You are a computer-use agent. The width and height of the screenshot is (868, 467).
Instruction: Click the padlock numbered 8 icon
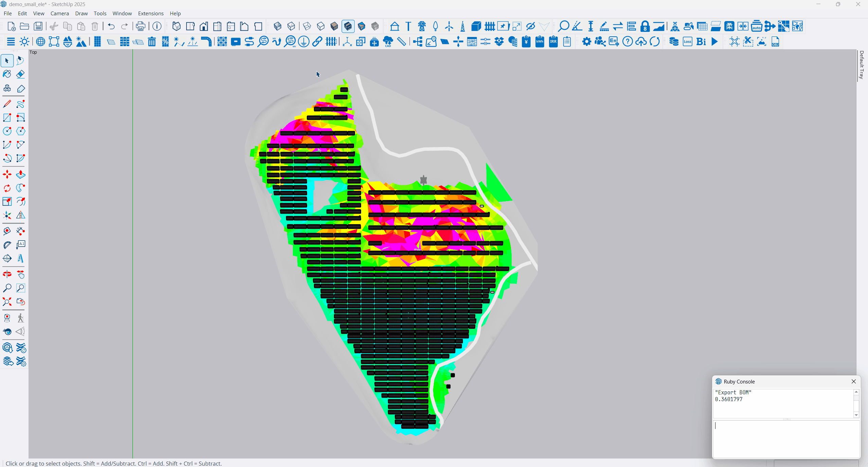coord(645,26)
